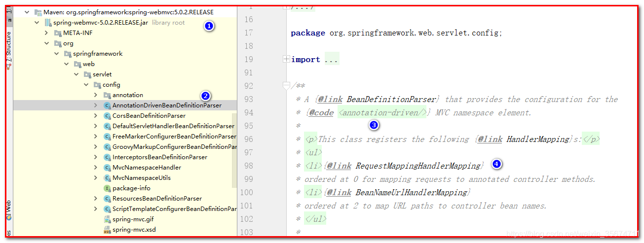Open the Structure tool window tab
This screenshot has height=243, width=644.
pyautogui.click(x=9, y=52)
